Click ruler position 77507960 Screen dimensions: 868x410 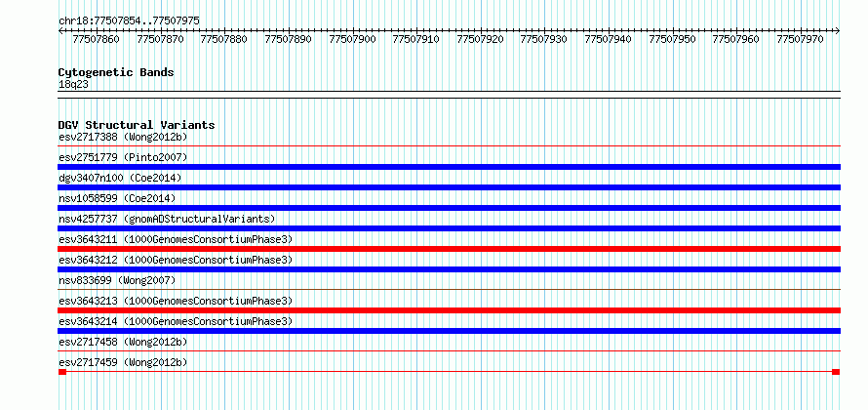(x=736, y=39)
